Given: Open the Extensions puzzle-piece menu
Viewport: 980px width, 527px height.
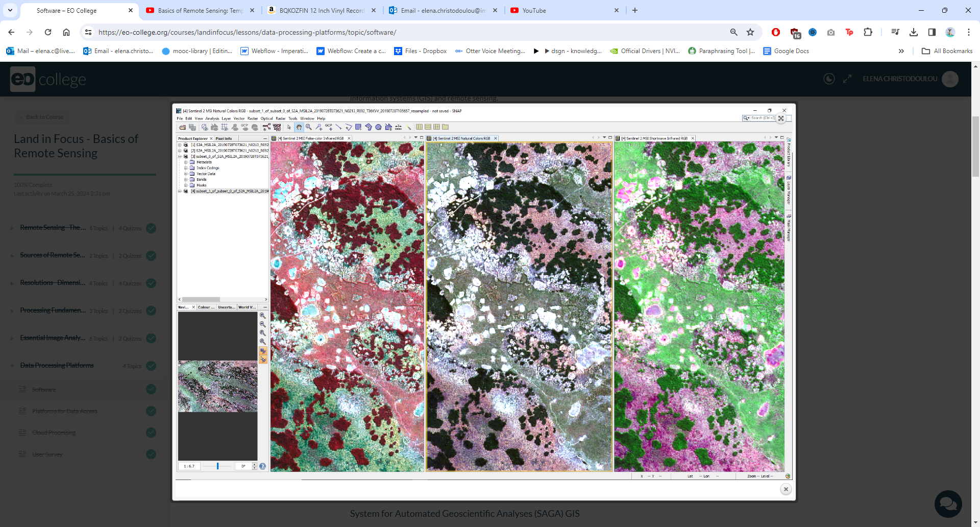Looking at the screenshot, I should pyautogui.click(x=868, y=32).
